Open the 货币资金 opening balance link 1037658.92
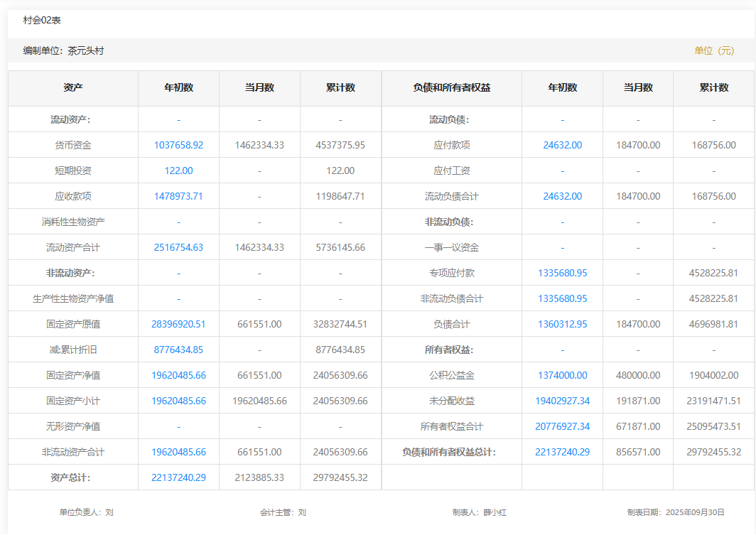Viewport: 756px width, 535px height. tap(178, 145)
